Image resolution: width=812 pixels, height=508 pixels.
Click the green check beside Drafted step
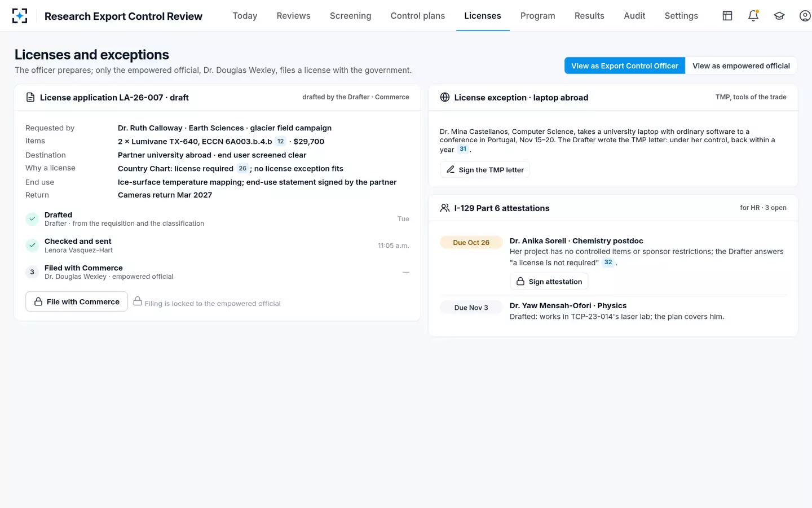click(32, 219)
